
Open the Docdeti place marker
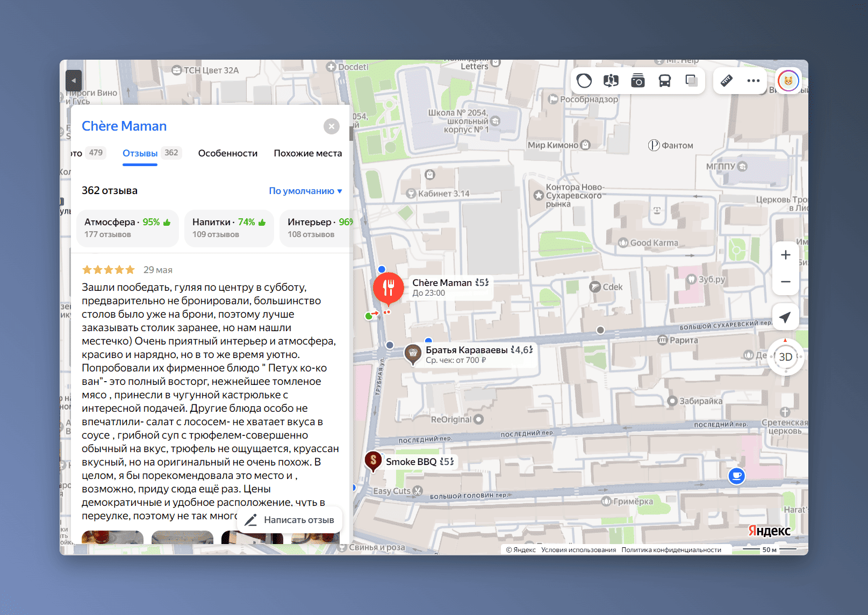(x=331, y=67)
